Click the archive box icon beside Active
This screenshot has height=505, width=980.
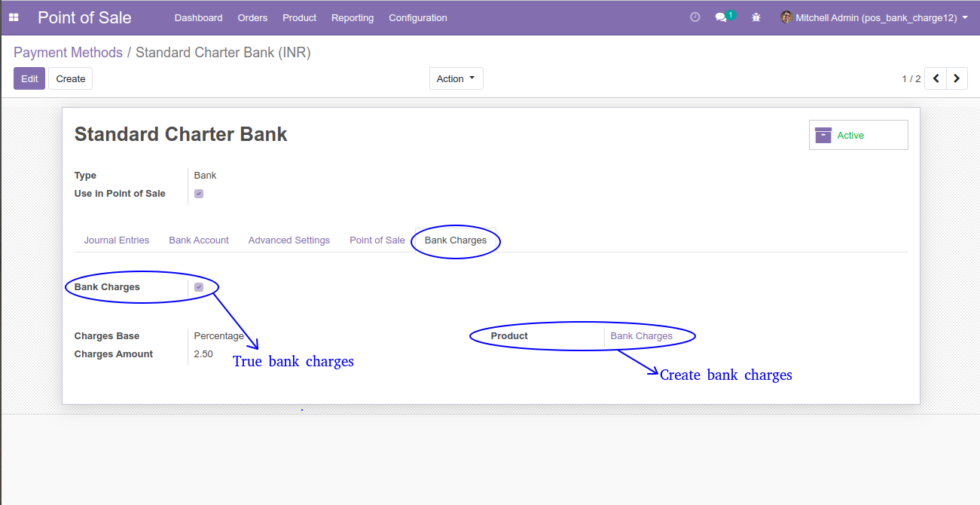(x=823, y=135)
